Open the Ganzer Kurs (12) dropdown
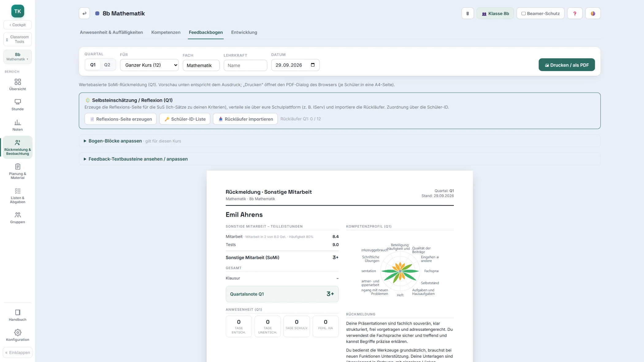The image size is (644, 362). click(x=149, y=65)
